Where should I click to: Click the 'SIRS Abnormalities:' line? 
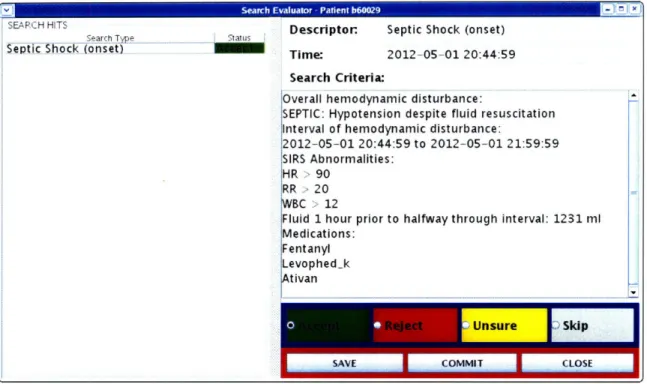tap(338, 159)
